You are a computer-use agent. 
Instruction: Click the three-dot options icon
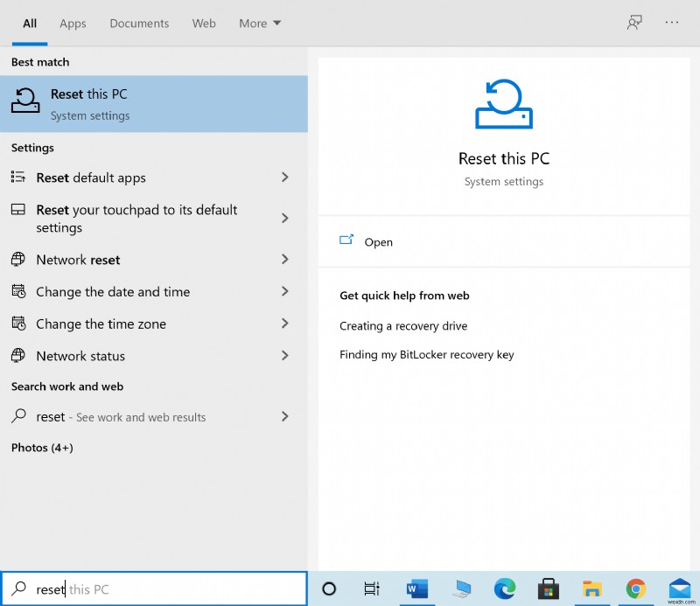pyautogui.click(x=672, y=24)
